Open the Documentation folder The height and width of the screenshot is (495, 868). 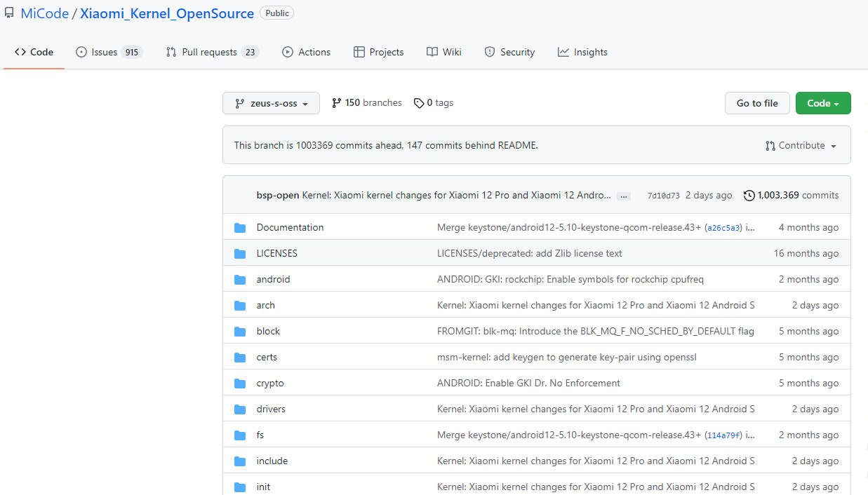(x=290, y=227)
